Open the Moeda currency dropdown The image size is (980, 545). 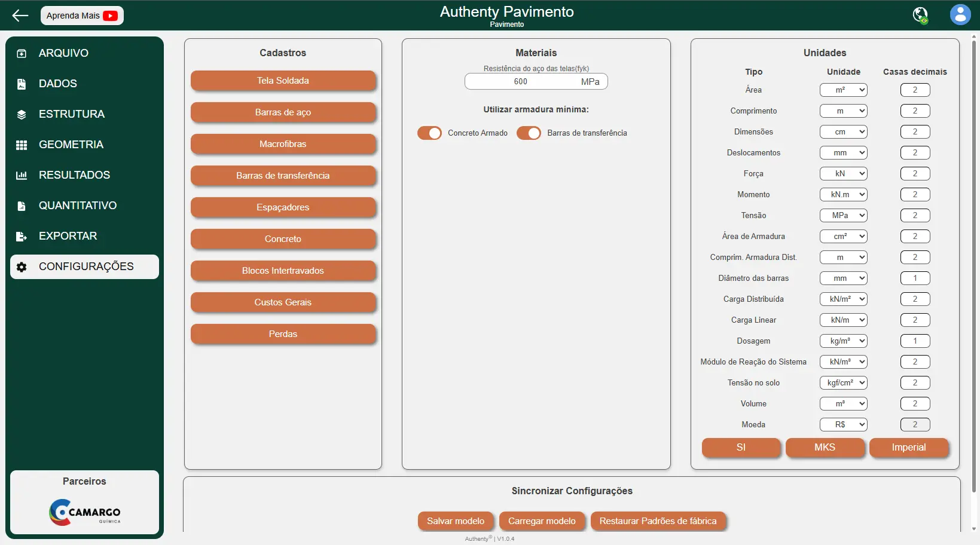844,424
